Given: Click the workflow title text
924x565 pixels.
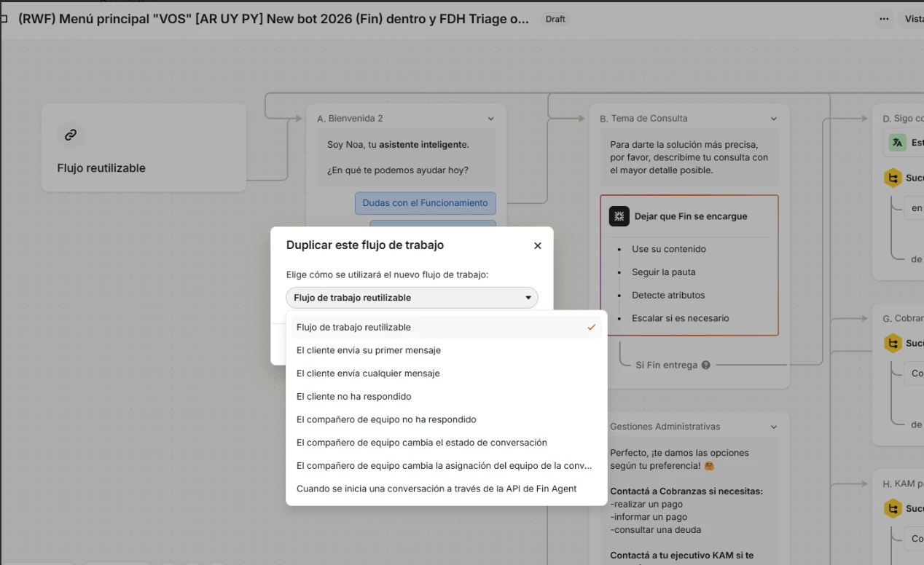Looking at the screenshot, I should pyautogui.click(x=274, y=19).
